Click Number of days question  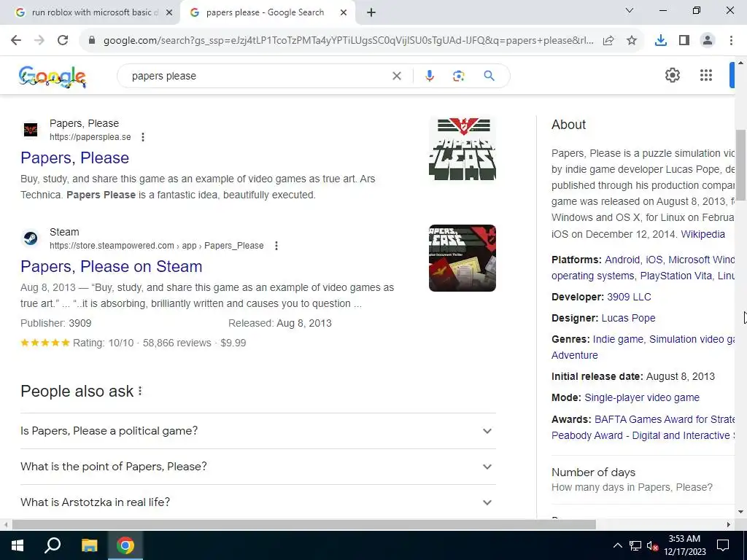point(643,480)
